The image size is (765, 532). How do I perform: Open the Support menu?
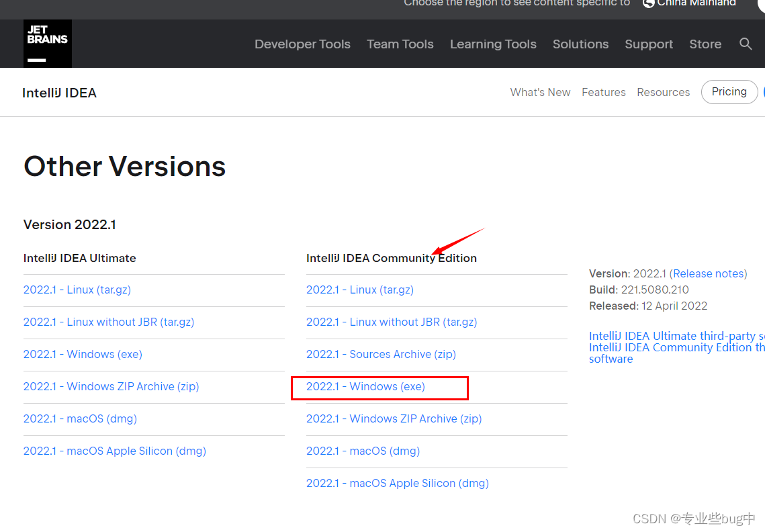649,44
